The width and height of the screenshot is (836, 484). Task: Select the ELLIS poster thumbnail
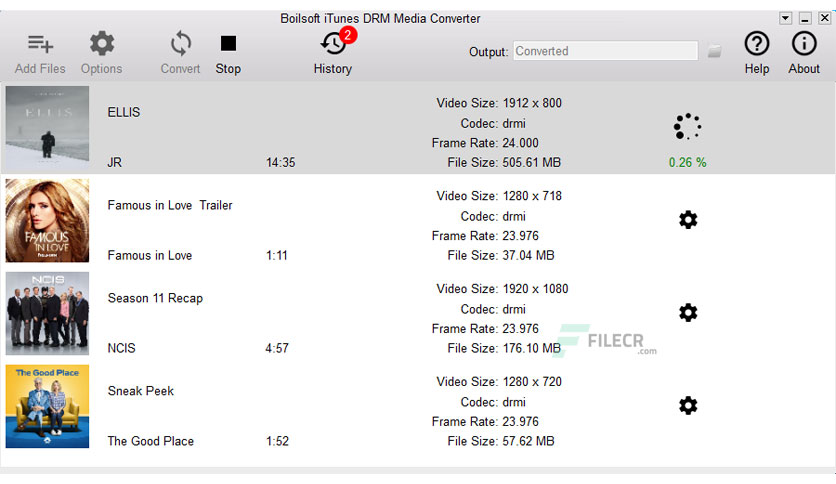point(47,128)
